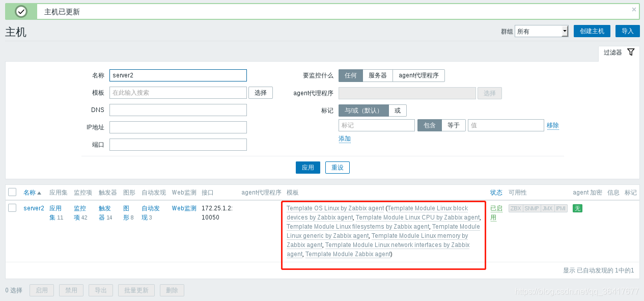Toggle the filter funnel icon
The height and width of the screenshot is (301, 644).
[631, 52]
